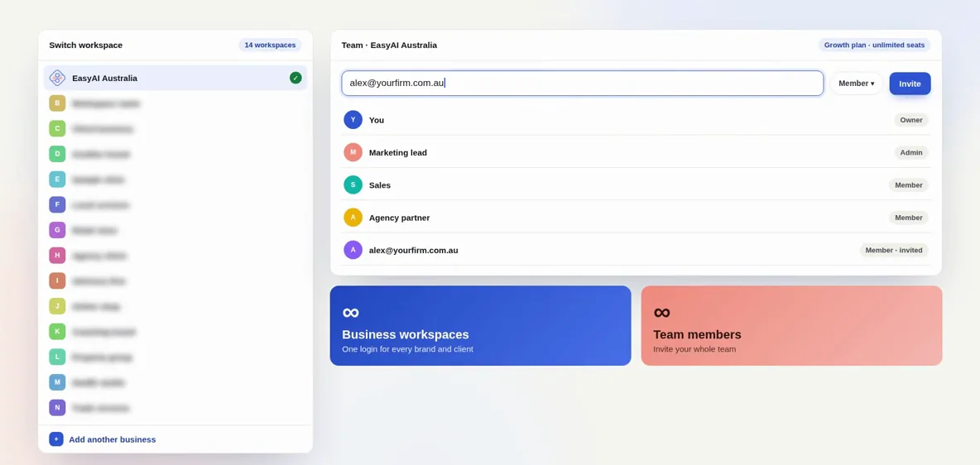Click the Y avatar next to You
This screenshot has height=465, width=980.
(x=353, y=120)
